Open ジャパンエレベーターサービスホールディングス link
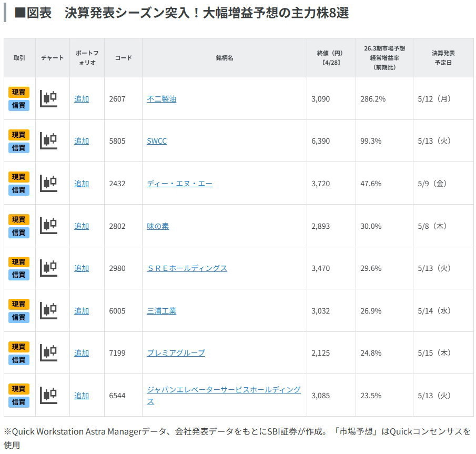 coord(224,396)
